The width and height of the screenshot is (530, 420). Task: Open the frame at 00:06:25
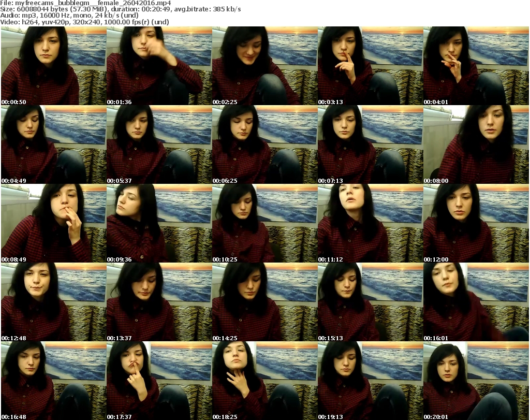264,144
